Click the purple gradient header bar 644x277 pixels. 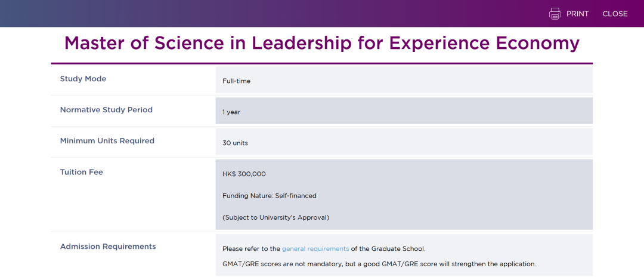click(x=322, y=14)
